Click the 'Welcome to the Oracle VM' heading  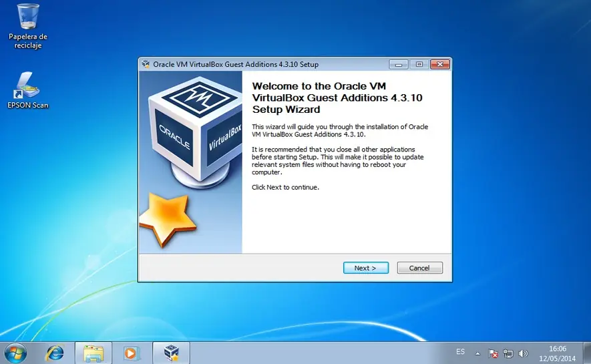337,98
